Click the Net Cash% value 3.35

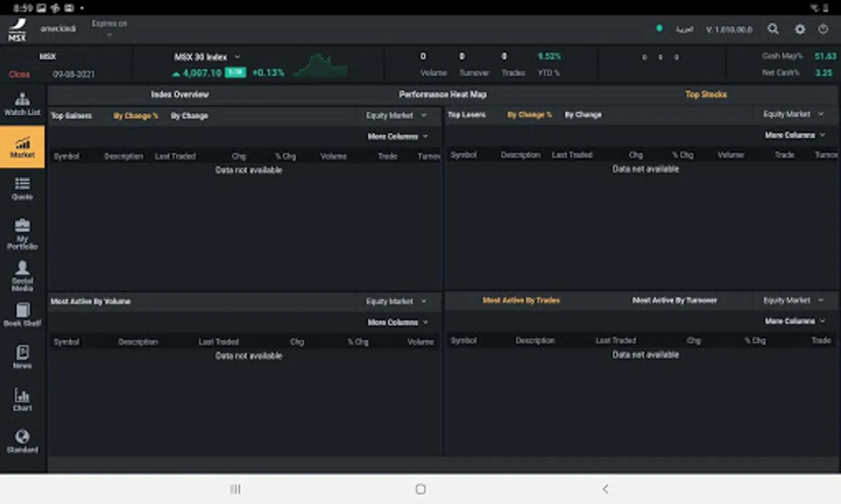coord(824,73)
